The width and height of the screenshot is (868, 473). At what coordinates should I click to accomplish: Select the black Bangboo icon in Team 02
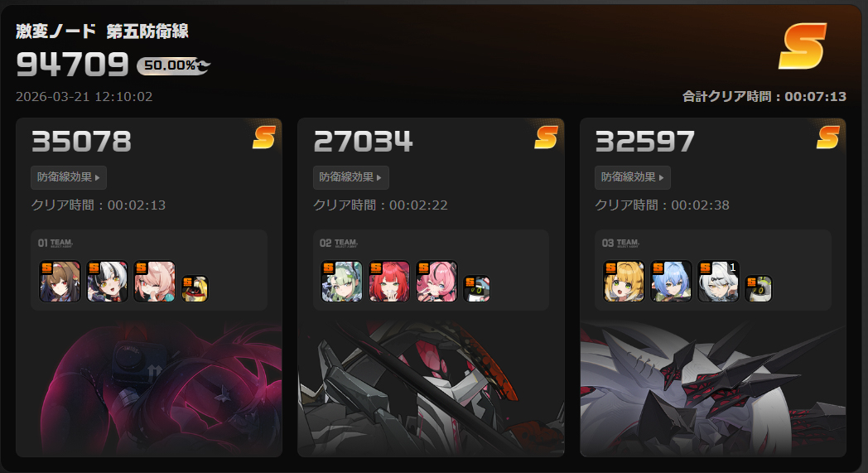click(476, 288)
